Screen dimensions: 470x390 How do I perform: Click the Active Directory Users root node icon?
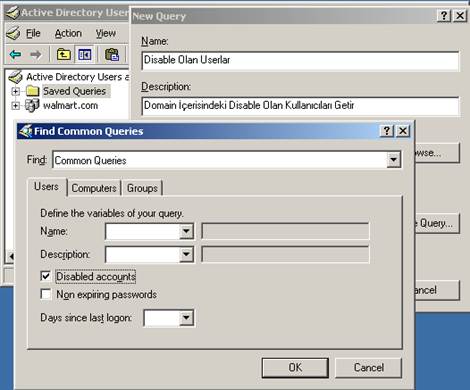click(x=15, y=77)
